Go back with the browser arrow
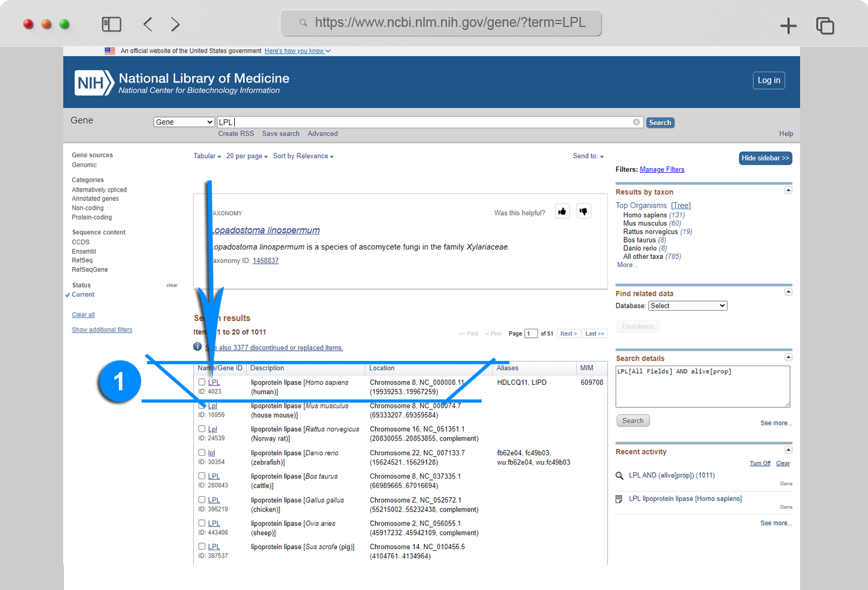 click(148, 24)
